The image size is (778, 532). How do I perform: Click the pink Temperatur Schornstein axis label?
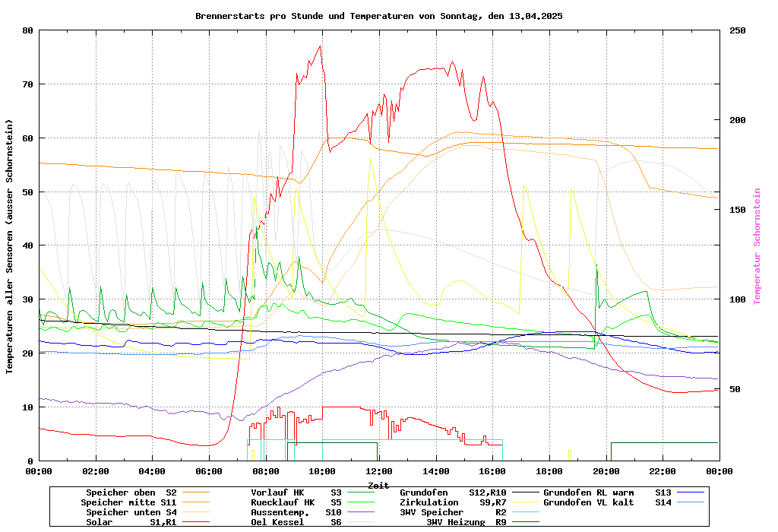756,246
